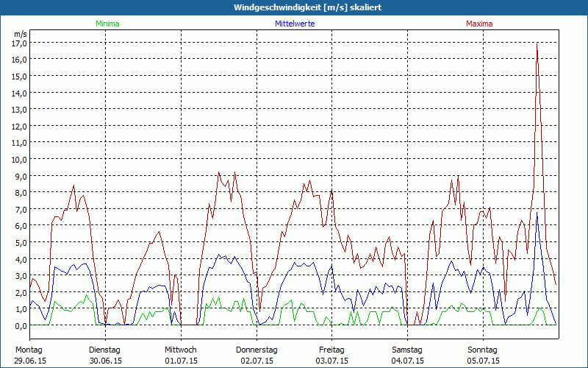Click the Montag day label
588x368 pixels.
pos(29,350)
